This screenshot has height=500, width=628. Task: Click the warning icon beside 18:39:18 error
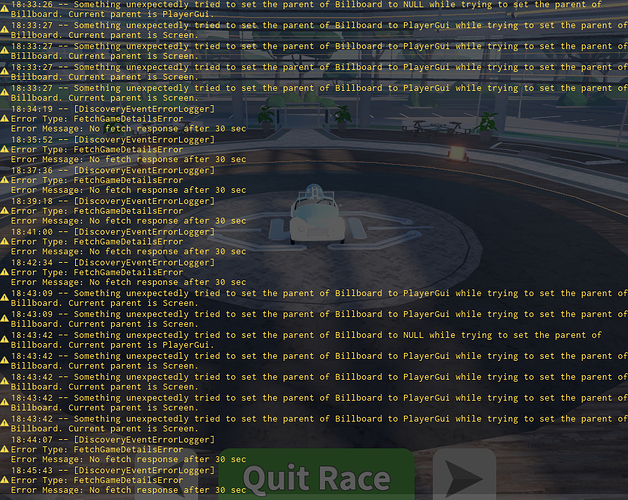click(4, 211)
